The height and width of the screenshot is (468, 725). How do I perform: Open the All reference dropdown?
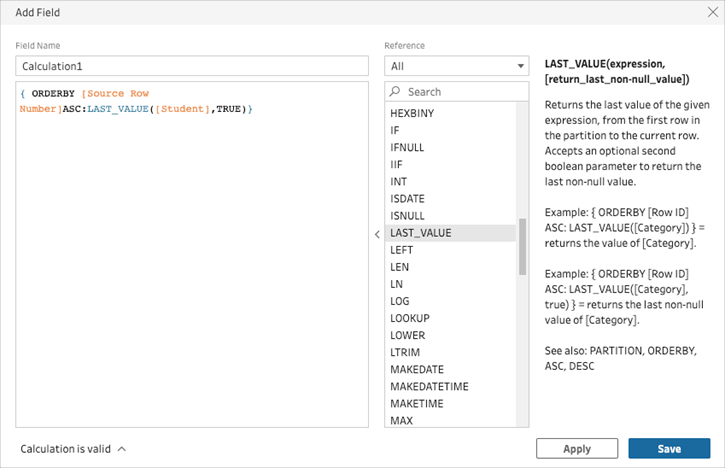tap(456, 66)
